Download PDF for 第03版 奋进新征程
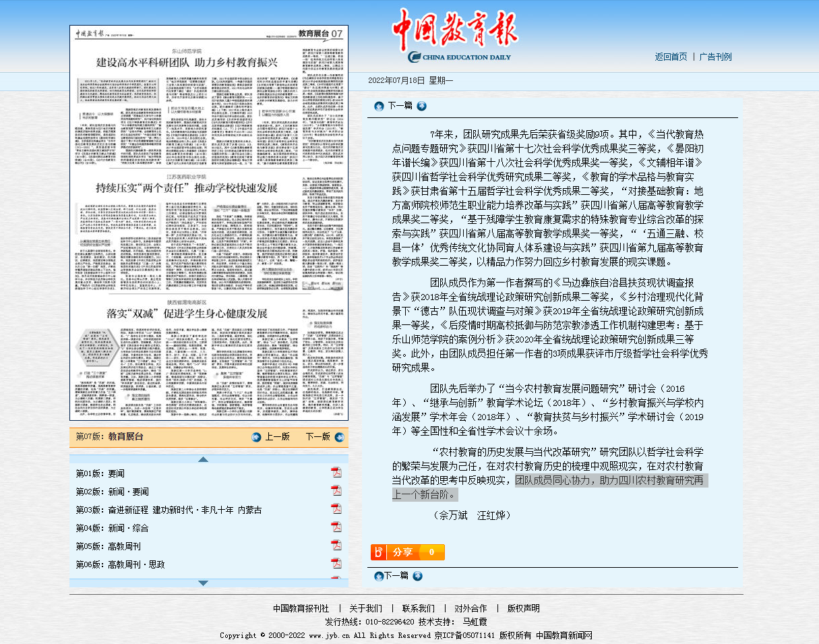This screenshot has width=819, height=644. coord(336,508)
